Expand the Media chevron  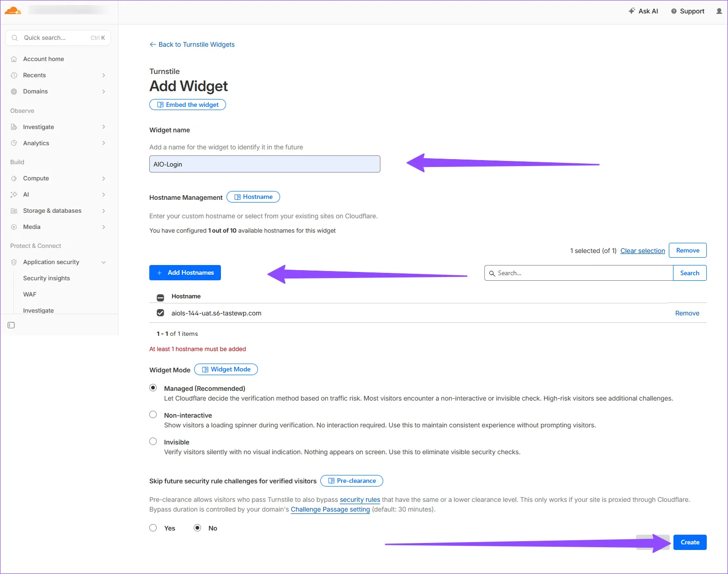[104, 227]
